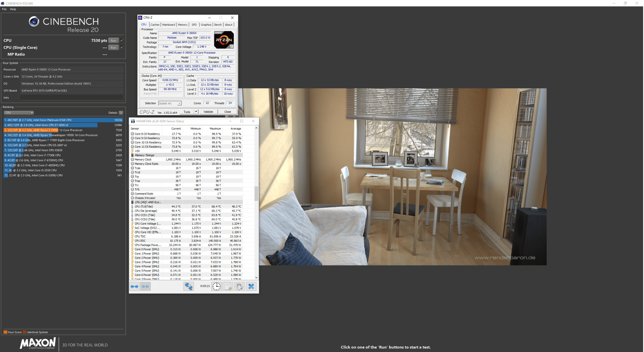Open HWiNFO remote network monitoring icon

(189, 286)
